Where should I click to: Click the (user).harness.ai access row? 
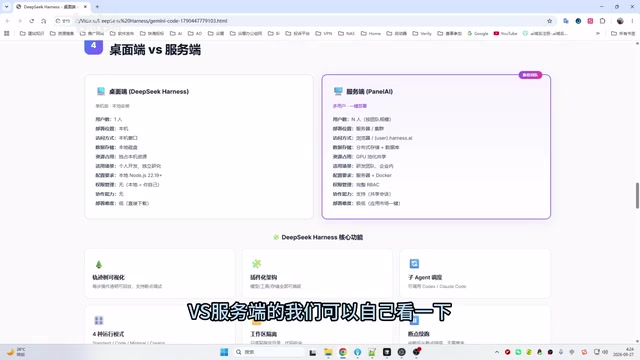pyautogui.click(x=372, y=138)
